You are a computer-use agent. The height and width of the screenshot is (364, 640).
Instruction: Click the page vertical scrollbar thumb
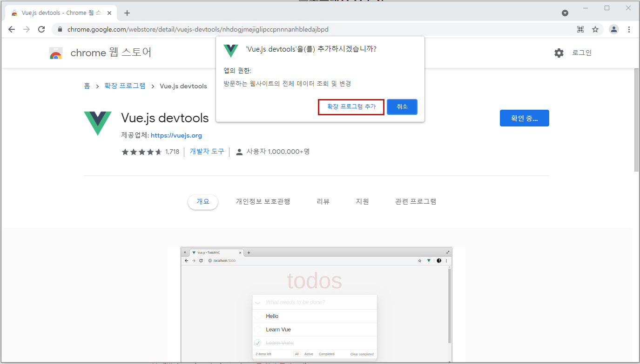(636, 120)
